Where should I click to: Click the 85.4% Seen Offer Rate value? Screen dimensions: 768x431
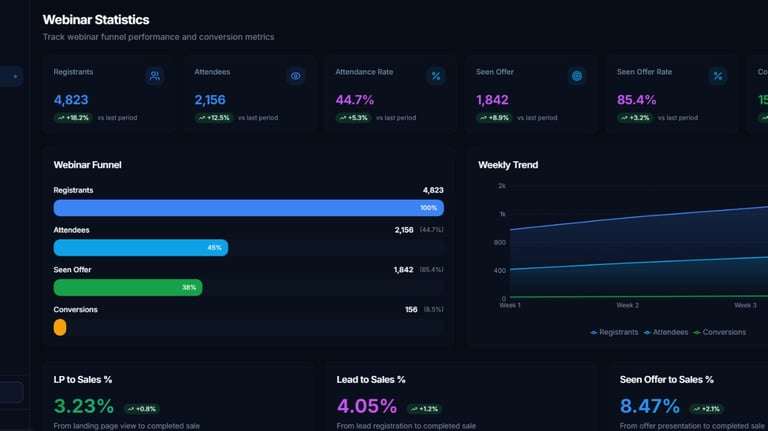tap(636, 100)
